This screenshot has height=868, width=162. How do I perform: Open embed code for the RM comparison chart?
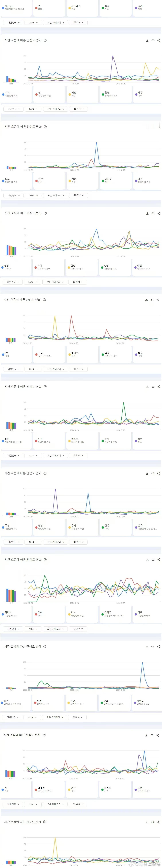(153, 387)
